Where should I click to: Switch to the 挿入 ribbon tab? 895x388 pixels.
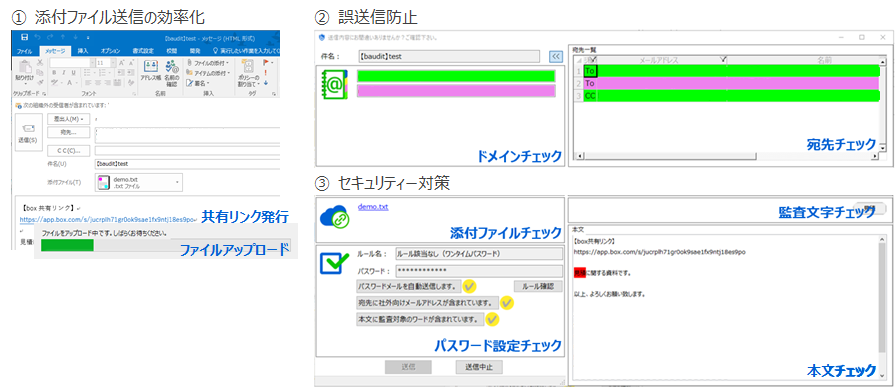(x=83, y=51)
